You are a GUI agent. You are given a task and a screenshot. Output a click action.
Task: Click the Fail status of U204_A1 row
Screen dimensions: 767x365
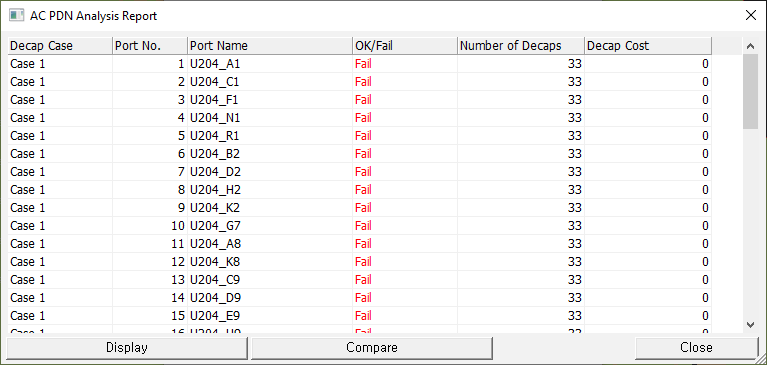[x=363, y=64]
